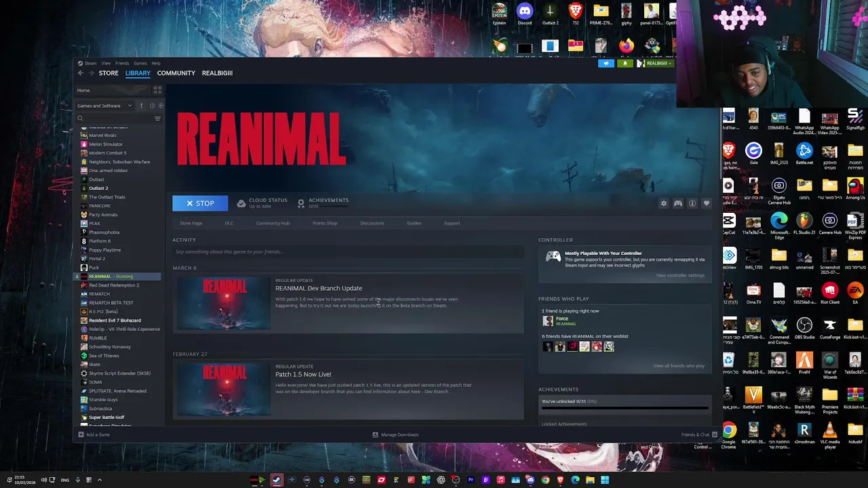Filter ready-to-play games icon
868x488 pixels.
[160, 106]
